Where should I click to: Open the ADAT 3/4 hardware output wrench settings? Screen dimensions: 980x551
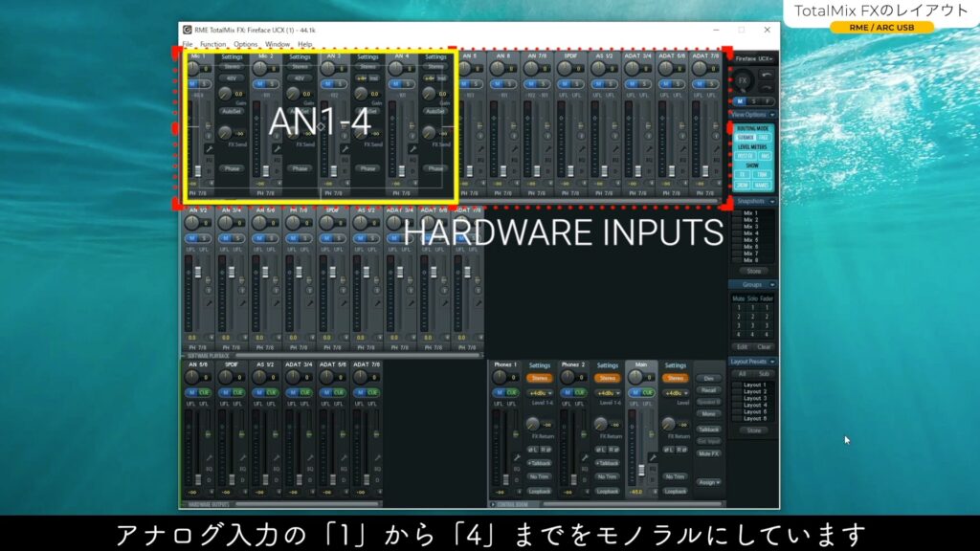[x=311, y=458]
